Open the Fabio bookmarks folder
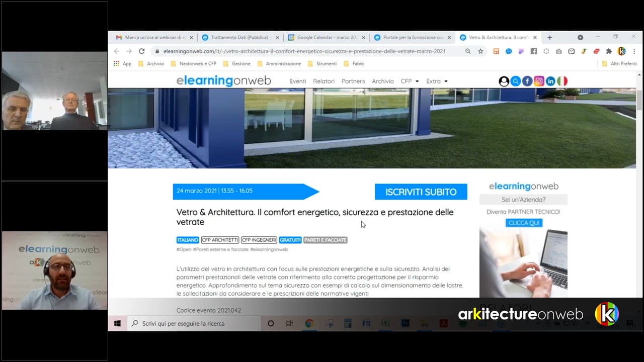 [x=353, y=64]
